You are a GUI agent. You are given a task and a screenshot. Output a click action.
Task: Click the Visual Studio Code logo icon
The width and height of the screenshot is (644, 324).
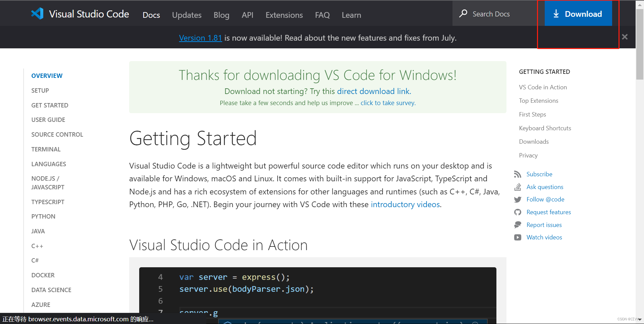[x=37, y=13]
